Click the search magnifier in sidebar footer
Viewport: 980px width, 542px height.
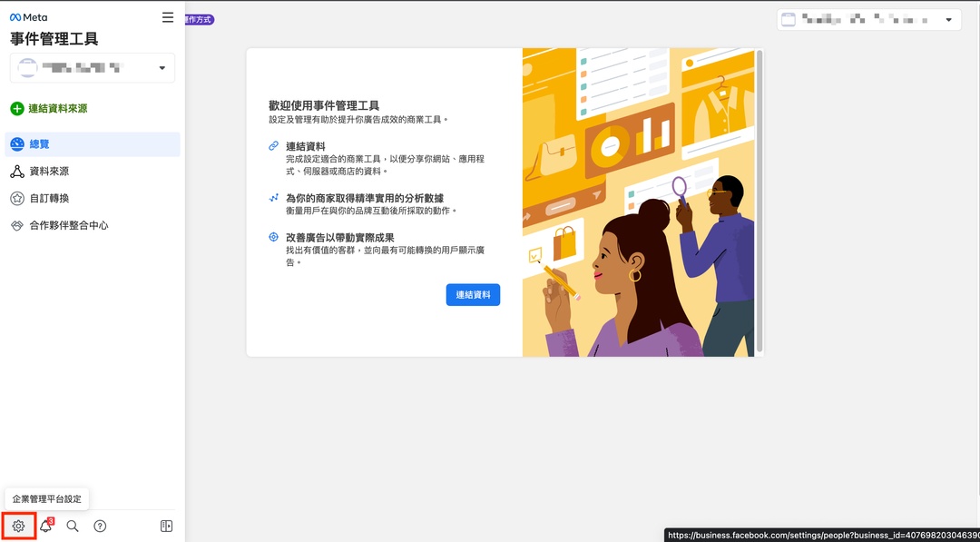(73, 526)
